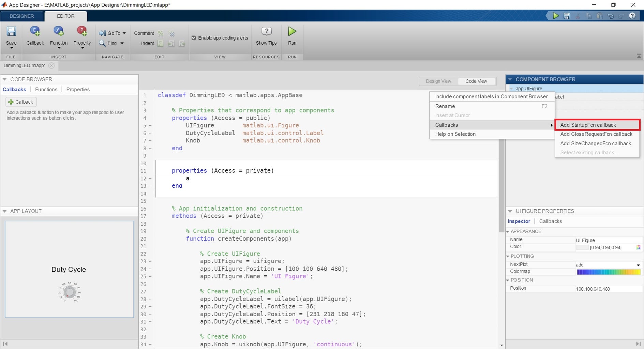The height and width of the screenshot is (349, 644).
Task: Click the Callback button in Code Browser
Action: [21, 102]
